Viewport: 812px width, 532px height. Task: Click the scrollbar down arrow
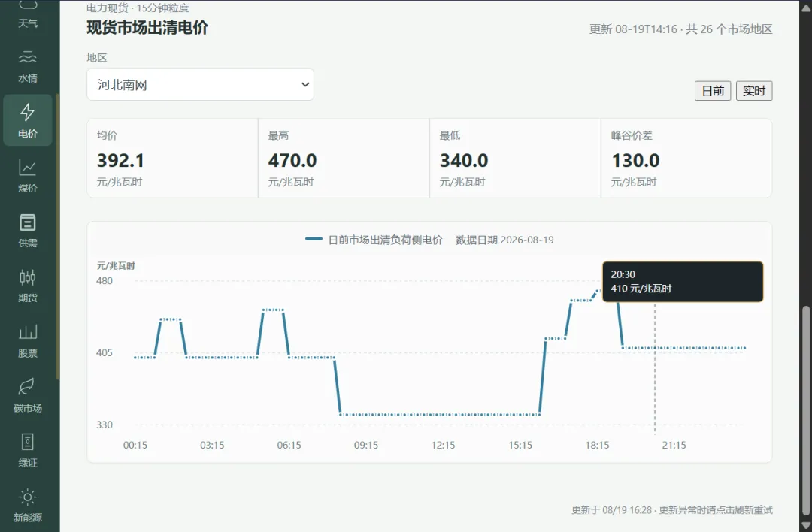806,526
